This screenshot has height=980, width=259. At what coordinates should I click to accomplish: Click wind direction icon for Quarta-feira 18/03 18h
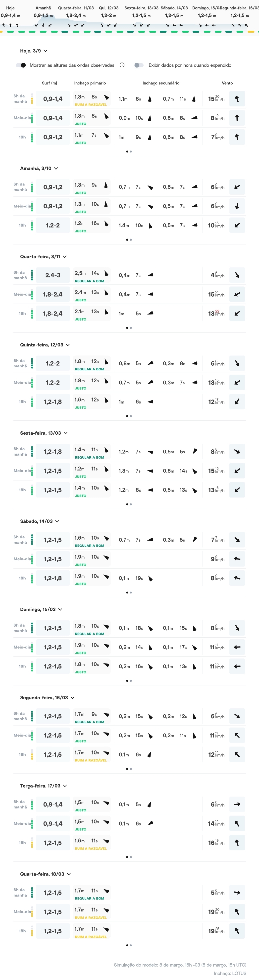point(237,931)
